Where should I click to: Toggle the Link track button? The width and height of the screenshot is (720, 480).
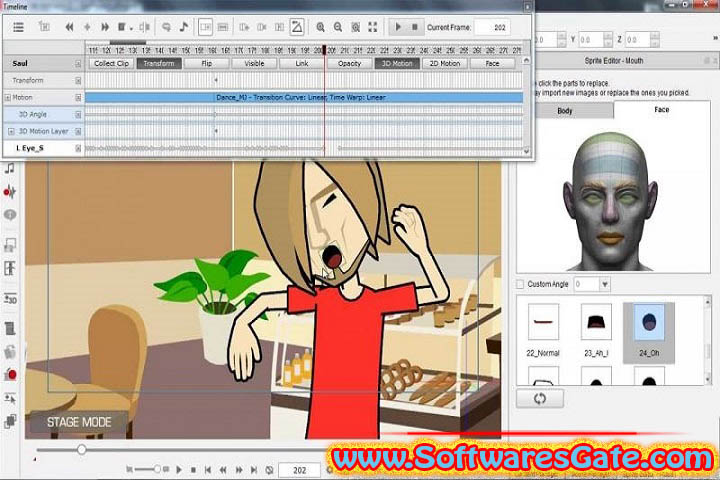coord(302,63)
